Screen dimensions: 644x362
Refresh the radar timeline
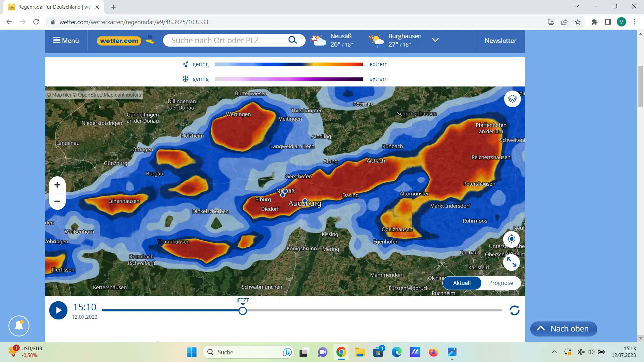point(515,310)
